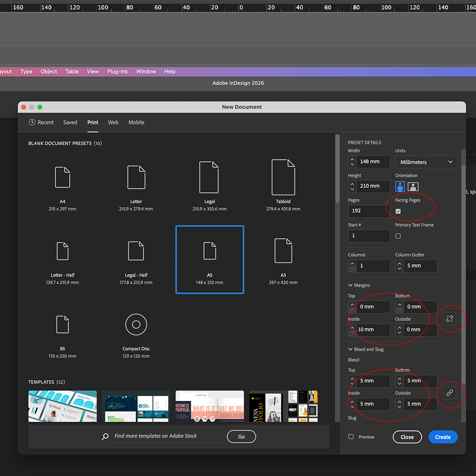Click the Pages input field showing 192

pos(369,211)
